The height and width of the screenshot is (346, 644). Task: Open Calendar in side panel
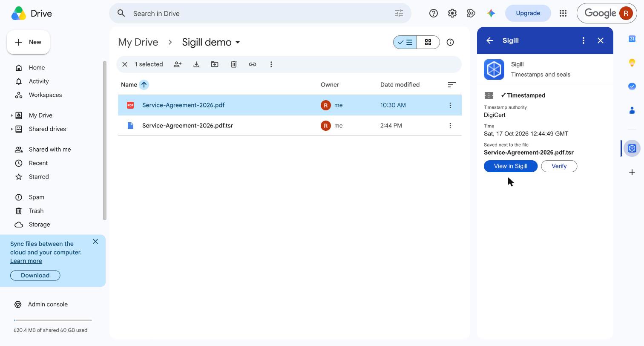[x=632, y=39]
